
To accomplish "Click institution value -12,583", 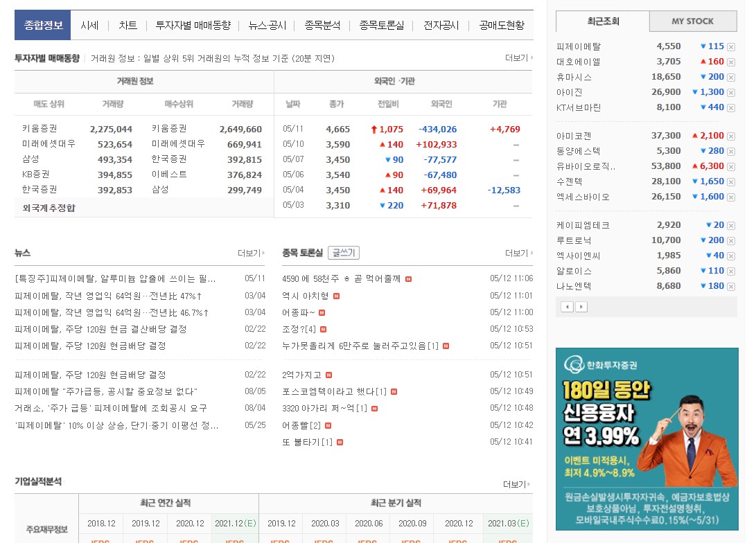I will [x=504, y=190].
